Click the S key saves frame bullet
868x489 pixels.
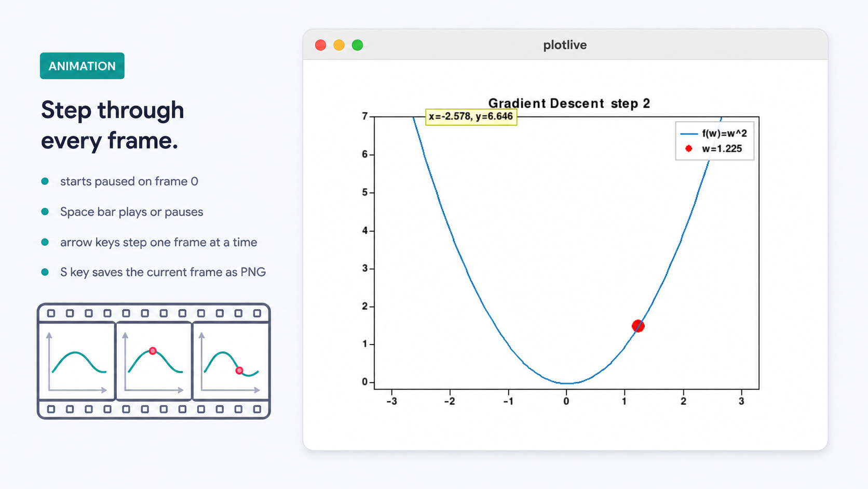click(163, 272)
